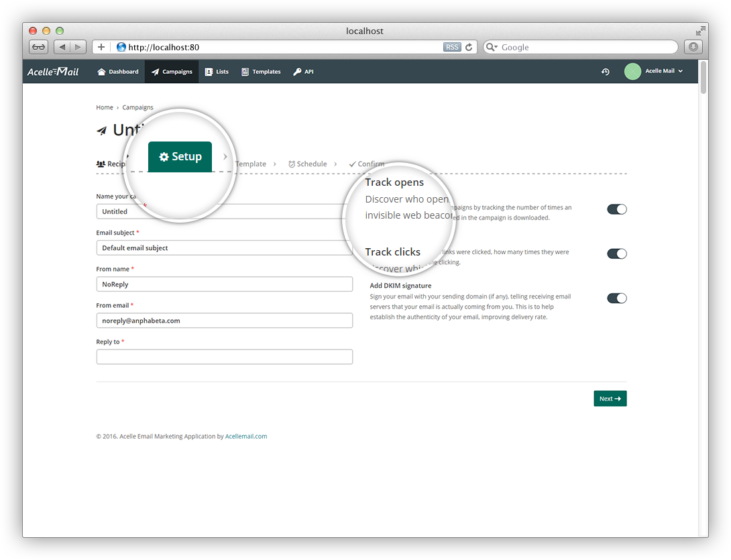Toggle the Track clicks switch

coord(617,254)
